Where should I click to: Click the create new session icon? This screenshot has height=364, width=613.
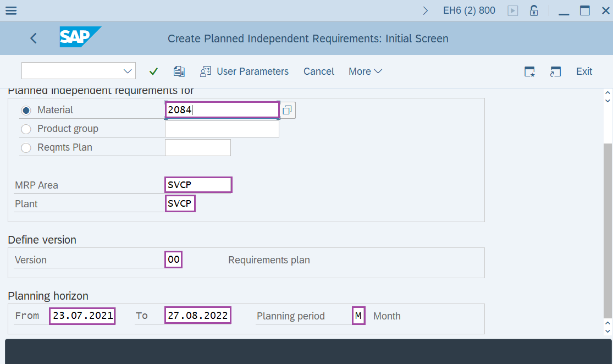point(529,71)
